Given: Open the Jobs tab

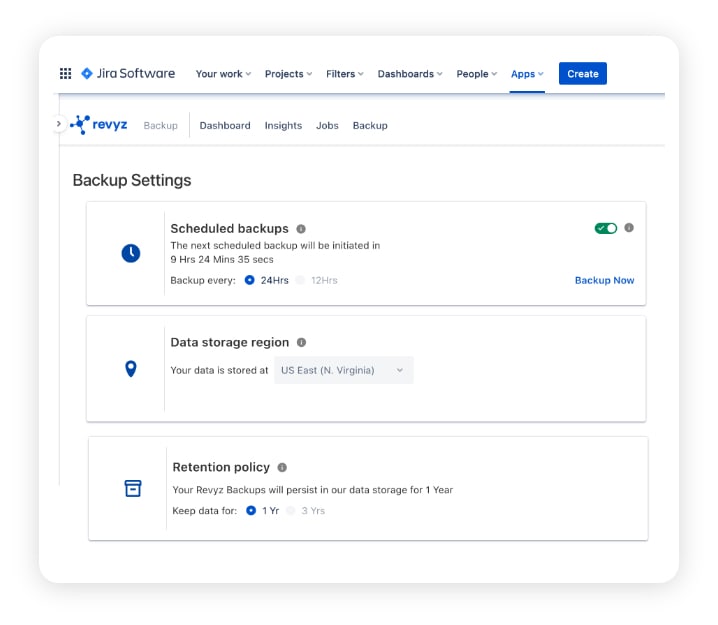Looking at the screenshot, I should point(327,126).
